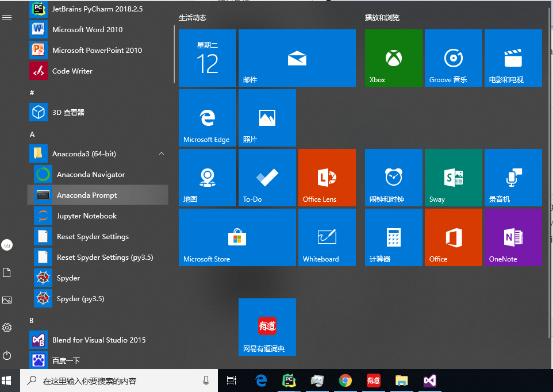Launch Jupyter Notebook from the list
The image size is (553, 392).
(86, 216)
